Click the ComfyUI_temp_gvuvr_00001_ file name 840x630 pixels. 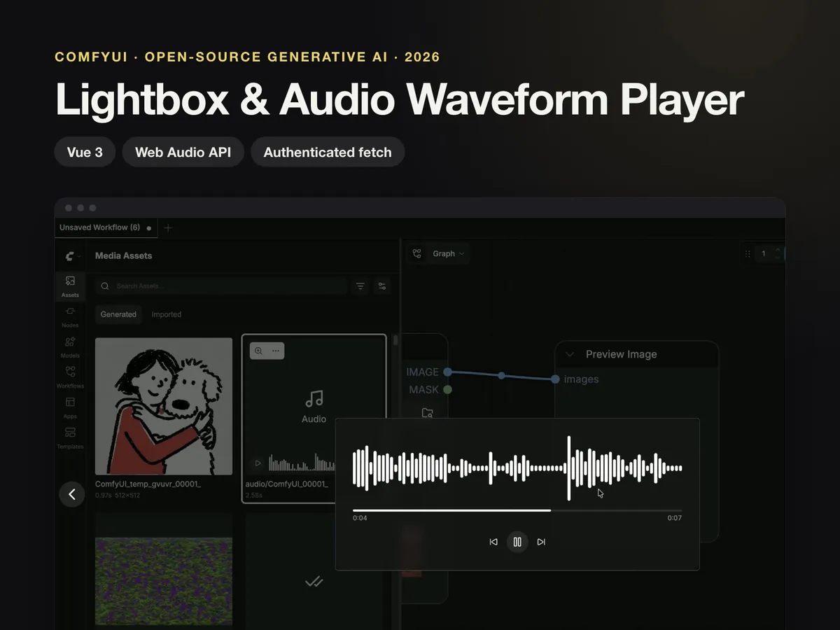click(148, 484)
